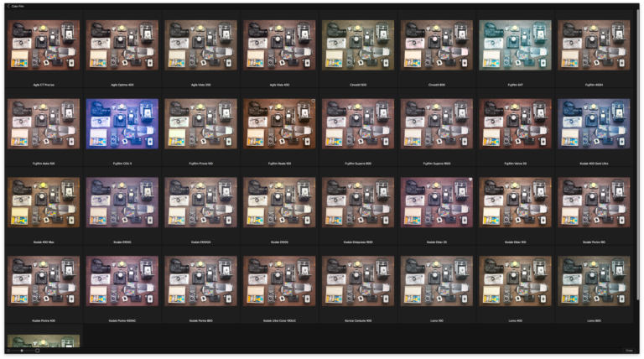Favorite the Fujifilm Reala 100 preset heart

pyautogui.click(x=313, y=101)
